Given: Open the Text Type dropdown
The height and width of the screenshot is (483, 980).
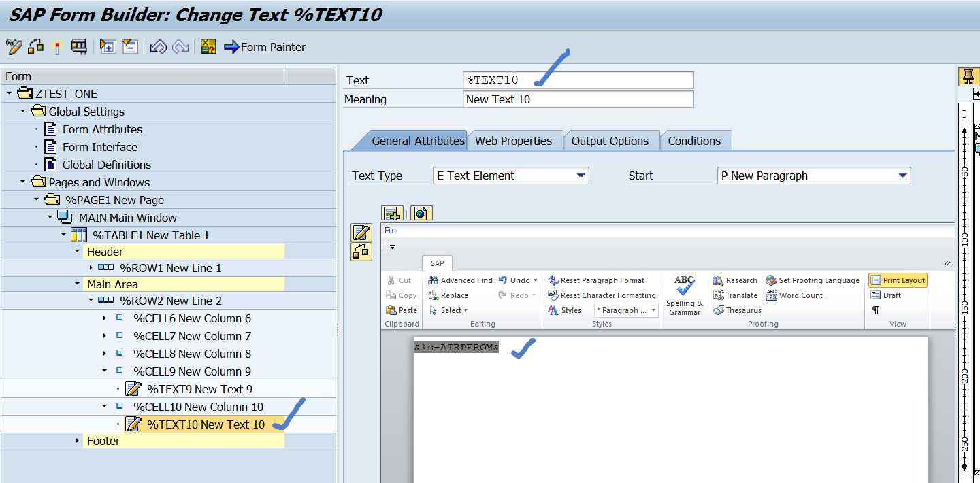Looking at the screenshot, I should [582, 175].
